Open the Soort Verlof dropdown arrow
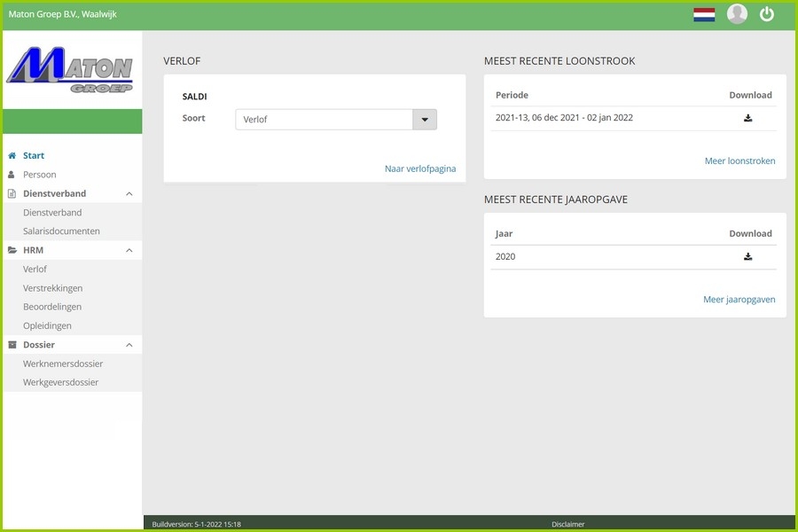This screenshot has width=798, height=532. pos(425,120)
